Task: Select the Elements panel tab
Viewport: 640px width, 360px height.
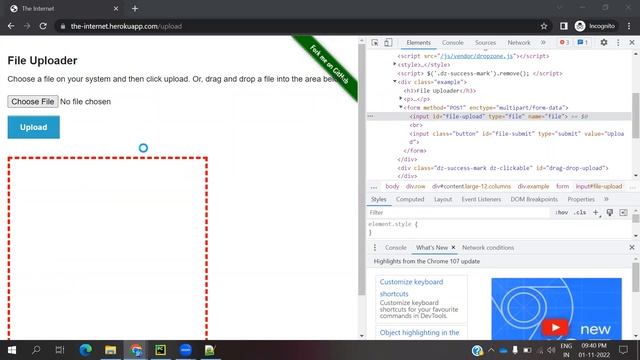Action: click(418, 42)
